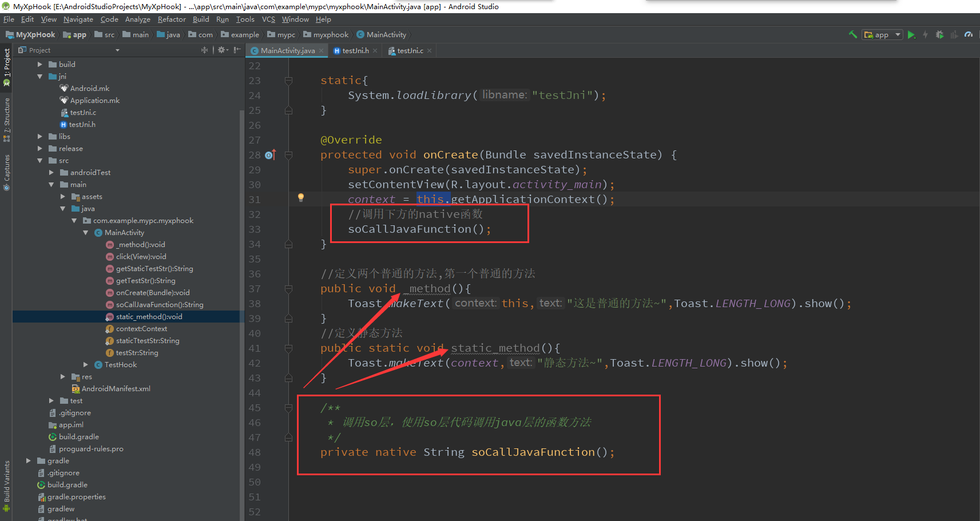Switch to the testJni.h editor tab
This screenshot has width=980, height=521.
point(355,51)
